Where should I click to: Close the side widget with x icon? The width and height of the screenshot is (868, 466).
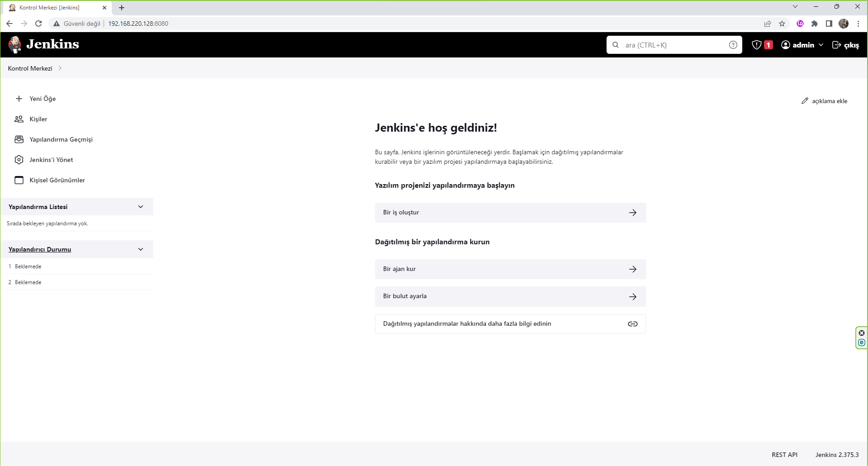tap(862, 333)
